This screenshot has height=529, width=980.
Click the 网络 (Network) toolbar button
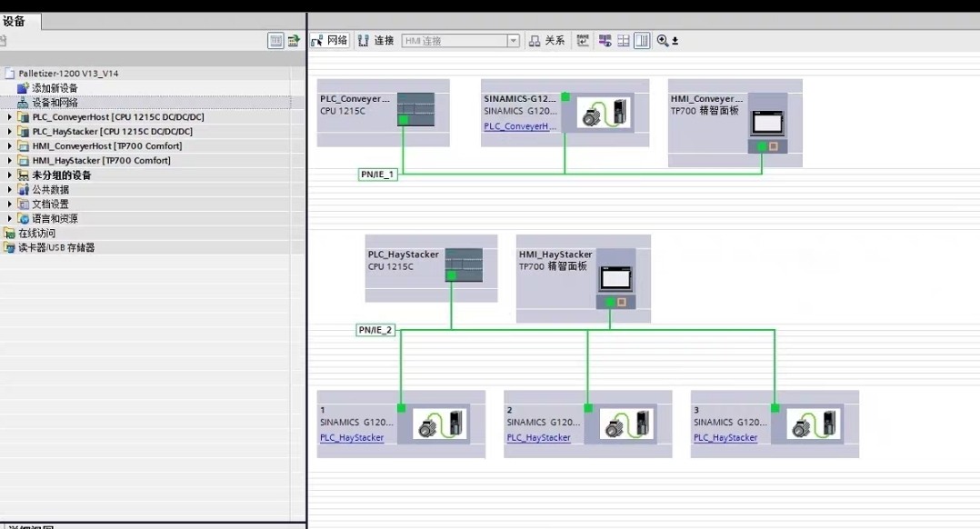tap(329, 41)
